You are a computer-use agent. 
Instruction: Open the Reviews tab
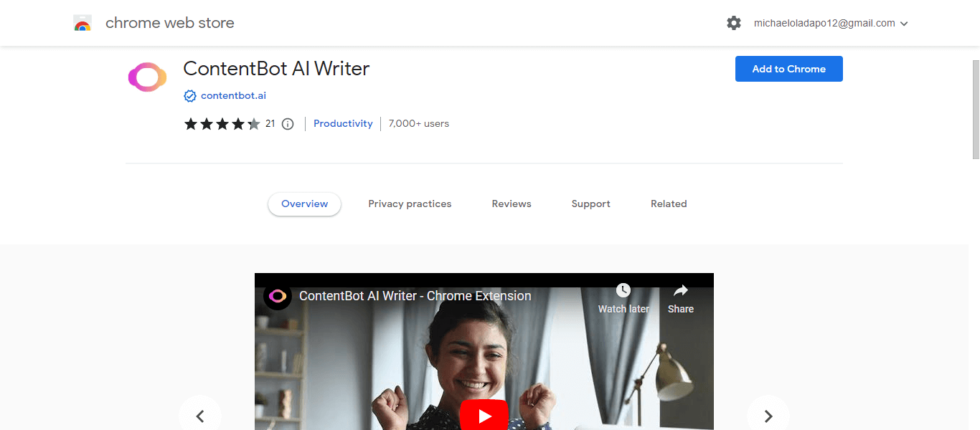click(x=512, y=204)
